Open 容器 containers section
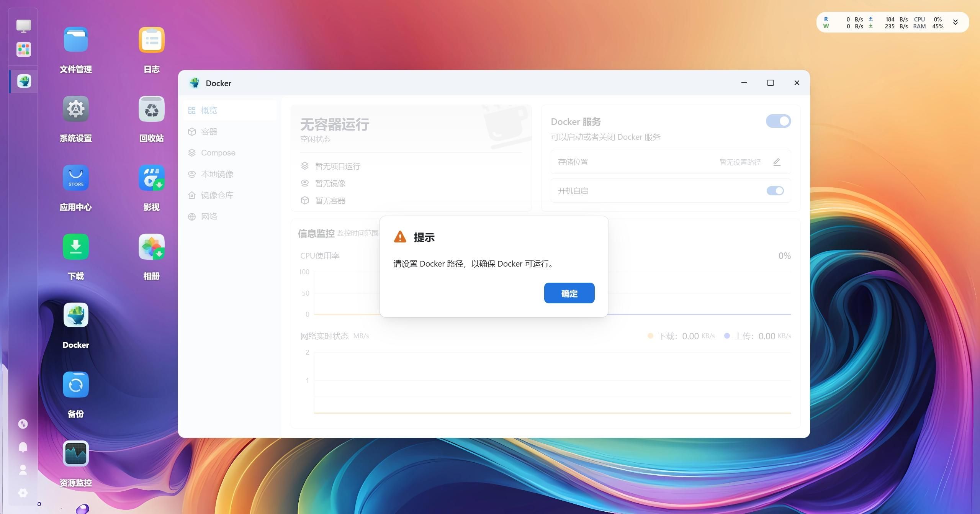980x514 pixels. click(230, 132)
